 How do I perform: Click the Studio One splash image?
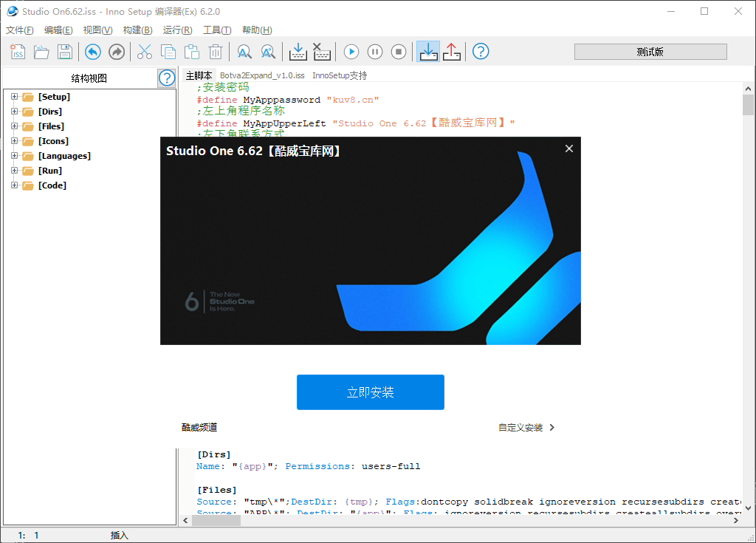pos(371,241)
